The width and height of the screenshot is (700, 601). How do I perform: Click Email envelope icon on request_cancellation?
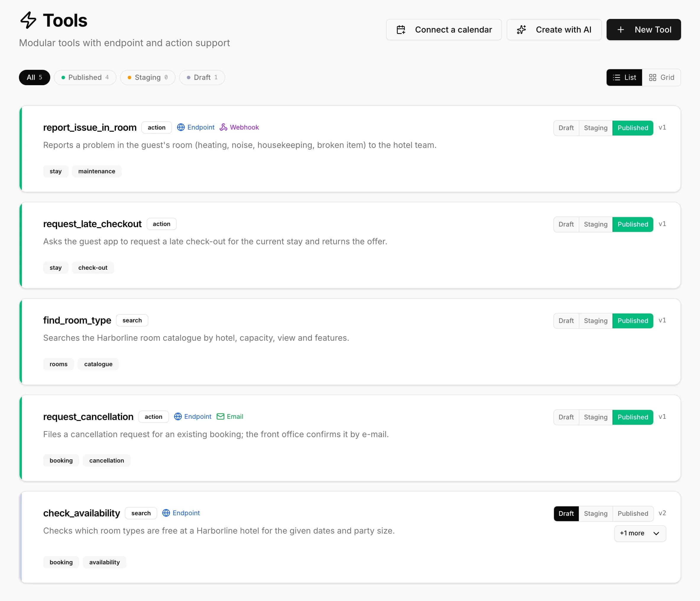220,416
